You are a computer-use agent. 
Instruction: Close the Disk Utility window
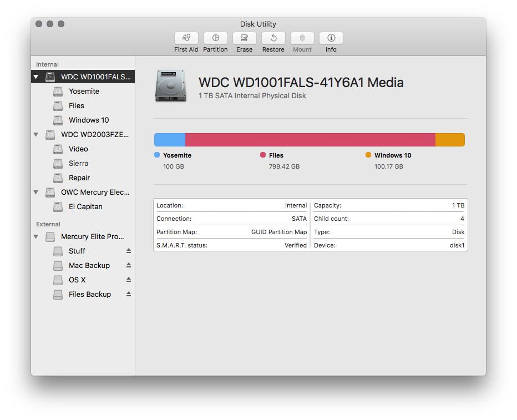point(39,24)
